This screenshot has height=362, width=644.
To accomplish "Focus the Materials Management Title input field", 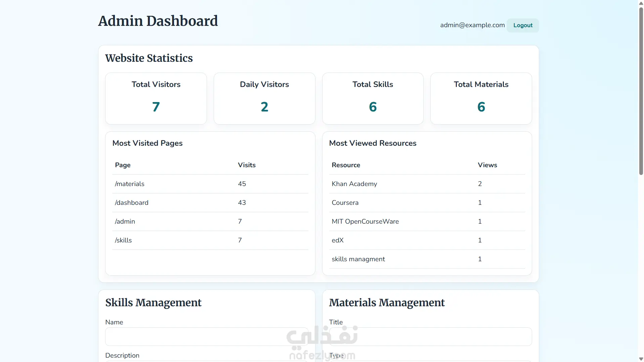I will (x=430, y=336).
